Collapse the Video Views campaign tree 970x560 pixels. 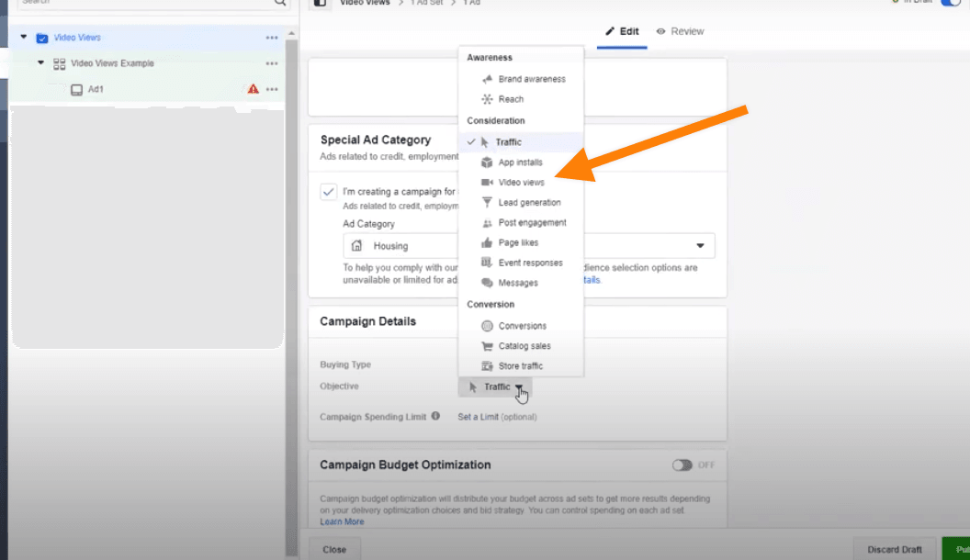pyautogui.click(x=24, y=37)
